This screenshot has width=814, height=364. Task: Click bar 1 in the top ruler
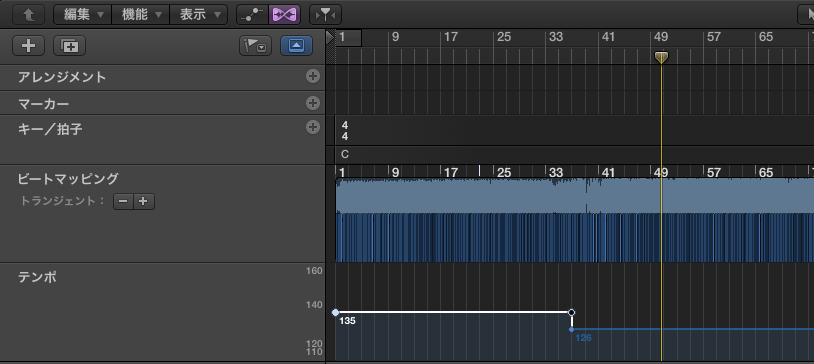click(342, 37)
